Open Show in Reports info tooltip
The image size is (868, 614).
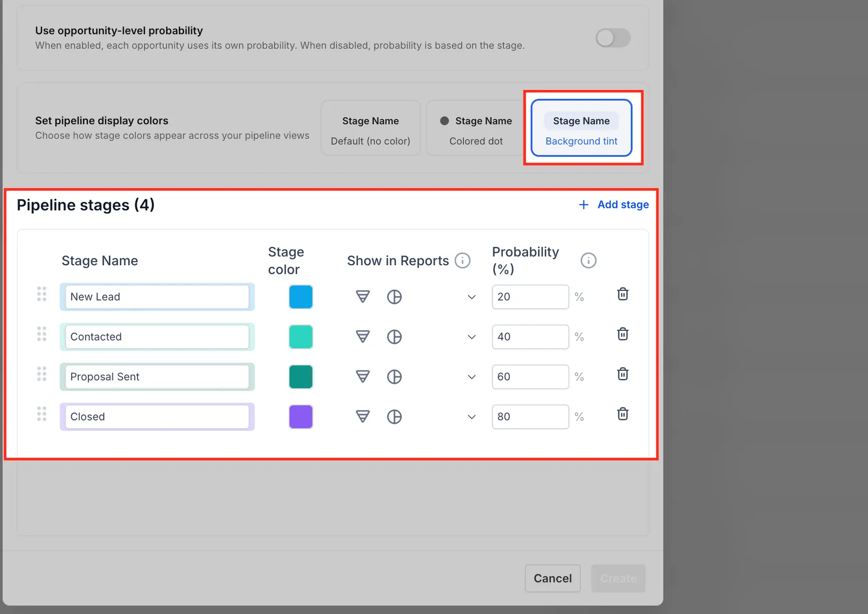click(462, 261)
